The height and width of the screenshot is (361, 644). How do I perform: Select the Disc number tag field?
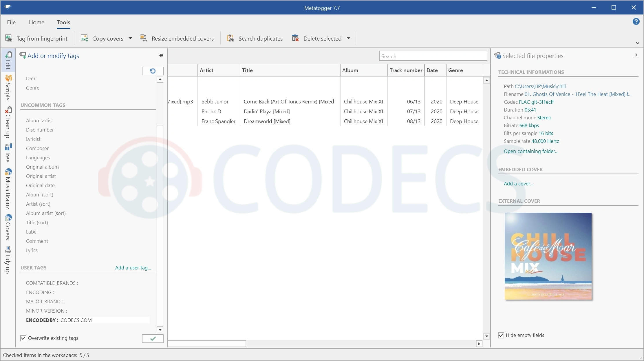[40, 130]
